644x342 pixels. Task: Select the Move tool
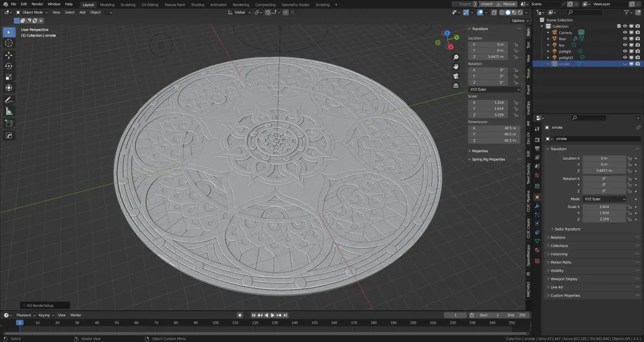(9, 55)
